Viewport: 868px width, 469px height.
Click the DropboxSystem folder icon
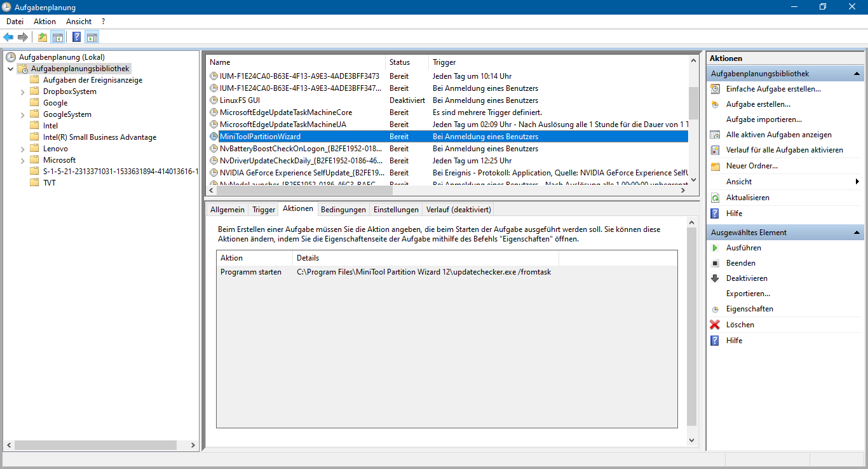(x=34, y=92)
